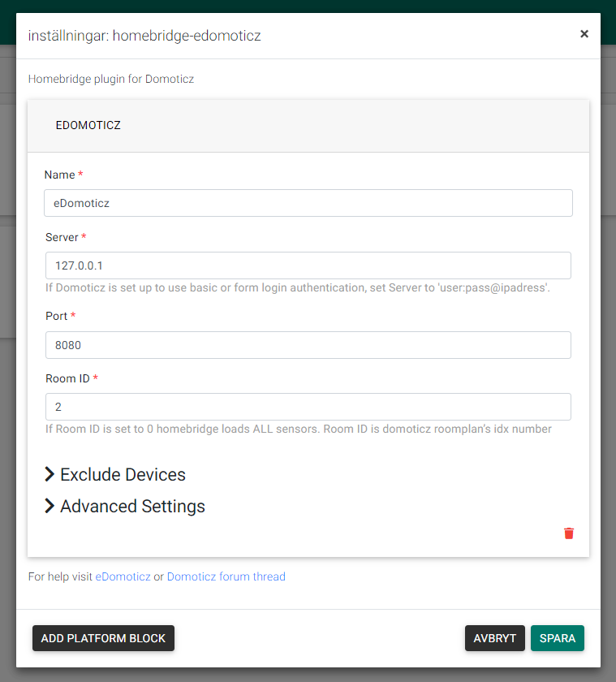
Task: Delete the eDomoticz platform block via trash icon
Action: 569,533
